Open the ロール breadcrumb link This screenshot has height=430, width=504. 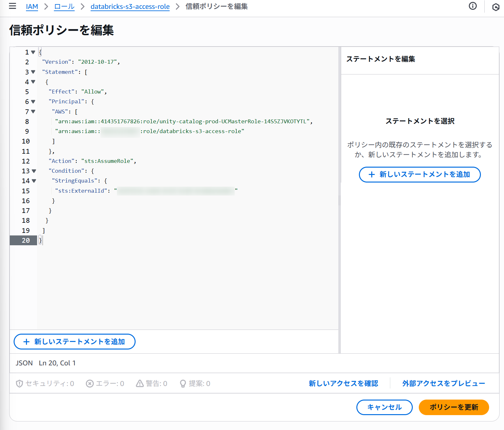click(x=64, y=6)
